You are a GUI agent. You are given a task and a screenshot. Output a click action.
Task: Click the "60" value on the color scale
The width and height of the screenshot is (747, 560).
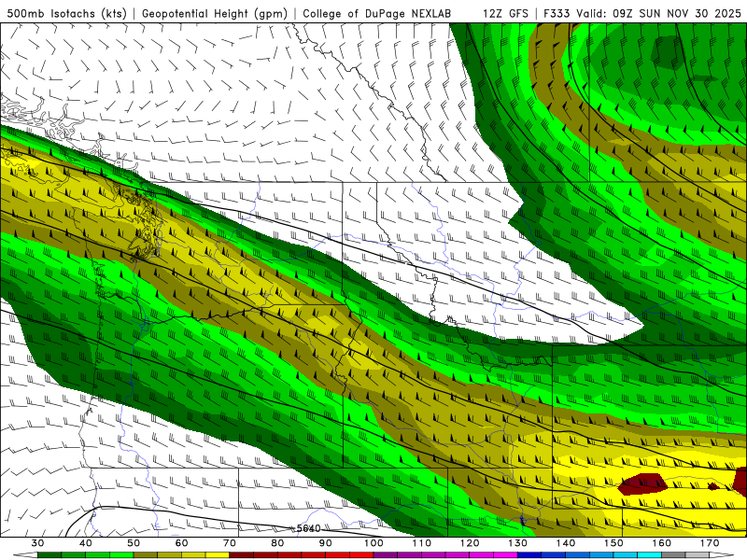[181, 543]
